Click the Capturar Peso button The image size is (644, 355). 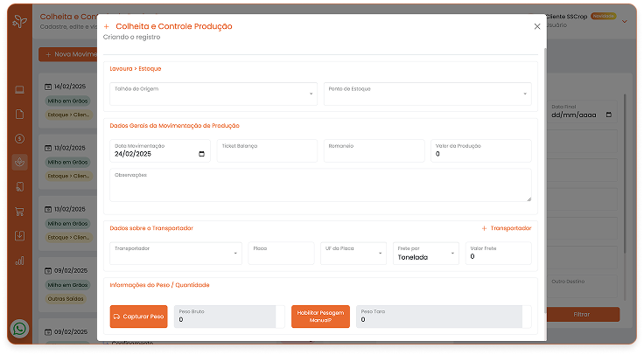138,317
